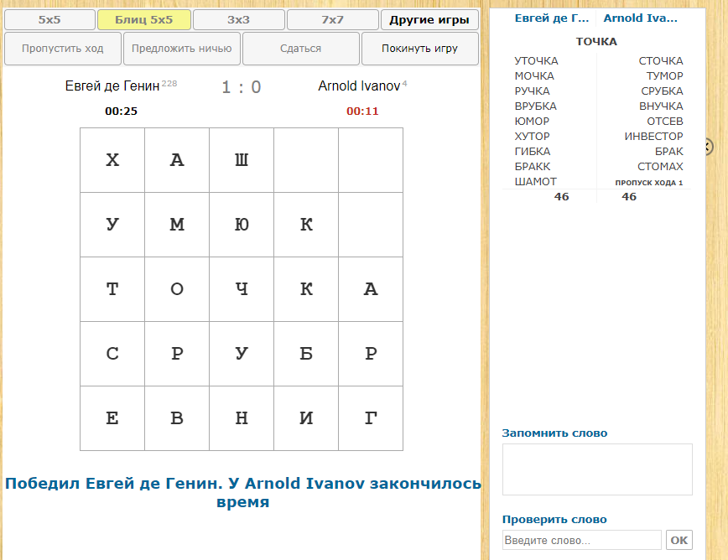Select the Блиц 5x5 tab

(144, 20)
